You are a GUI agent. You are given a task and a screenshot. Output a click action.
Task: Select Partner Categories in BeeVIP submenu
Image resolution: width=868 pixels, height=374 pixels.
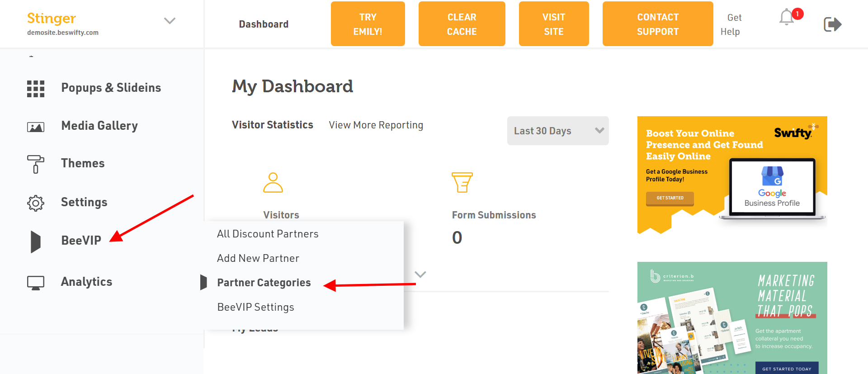[264, 283]
